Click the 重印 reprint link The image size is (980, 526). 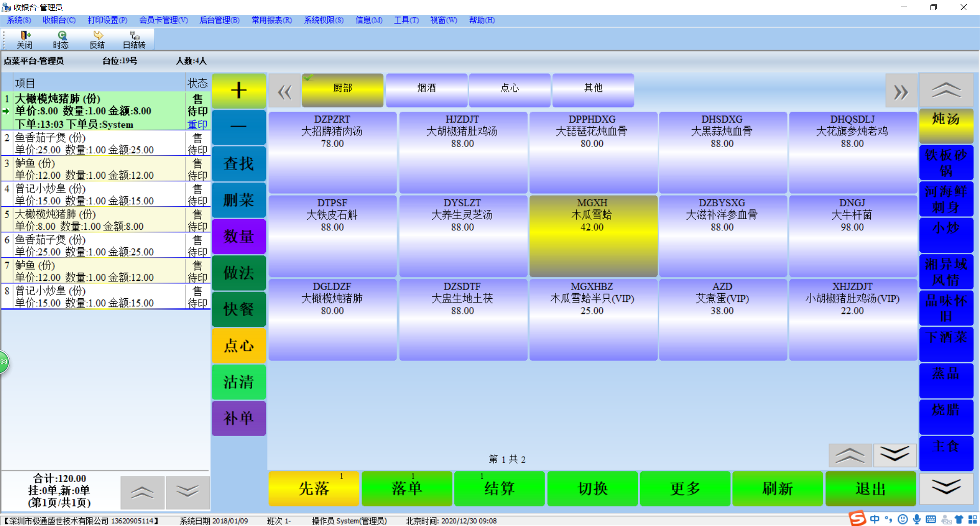coord(197,125)
